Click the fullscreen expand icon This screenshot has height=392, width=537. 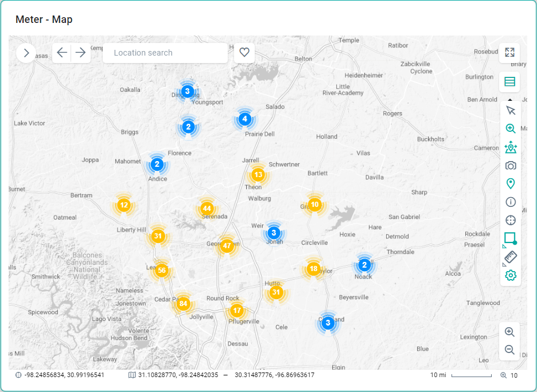(x=509, y=53)
